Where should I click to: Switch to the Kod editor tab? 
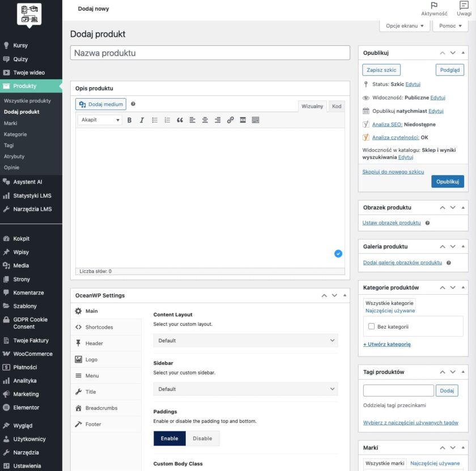coord(336,105)
